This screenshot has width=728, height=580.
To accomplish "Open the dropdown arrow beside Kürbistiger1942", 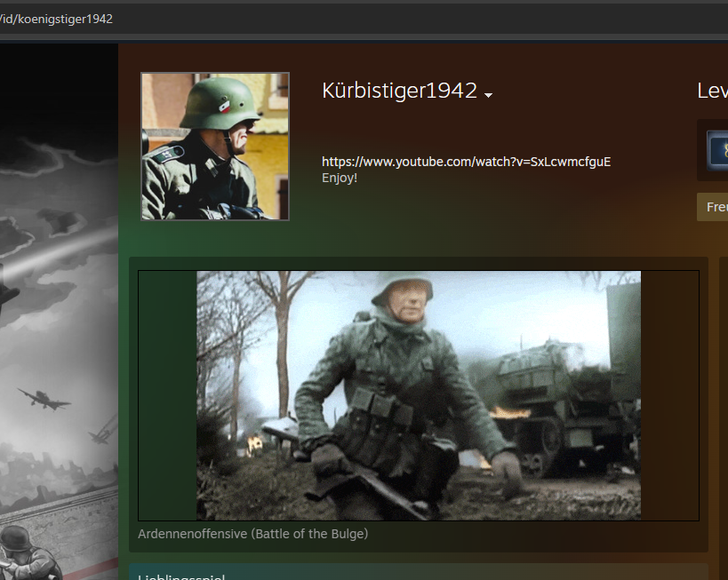I will tap(489, 94).
